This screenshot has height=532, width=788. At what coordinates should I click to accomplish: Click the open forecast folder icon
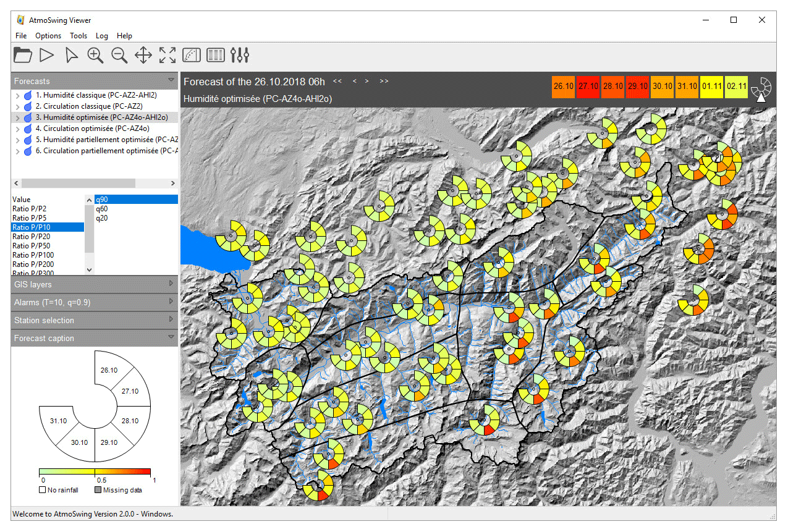[x=23, y=55]
